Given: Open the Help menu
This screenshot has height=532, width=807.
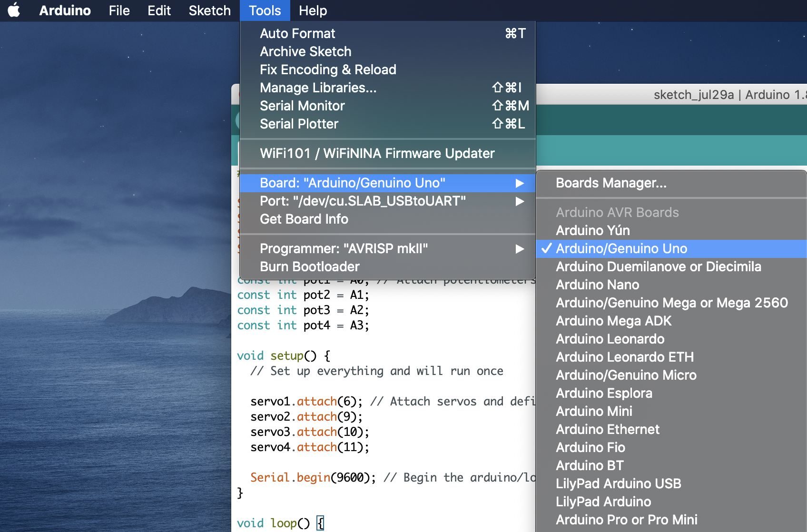Looking at the screenshot, I should coord(313,10).
